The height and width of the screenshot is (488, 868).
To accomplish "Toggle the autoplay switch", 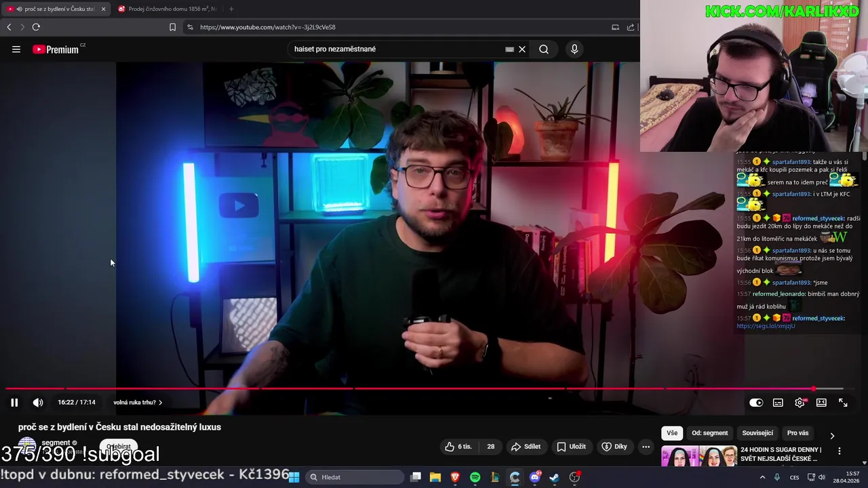I will [x=756, y=403].
